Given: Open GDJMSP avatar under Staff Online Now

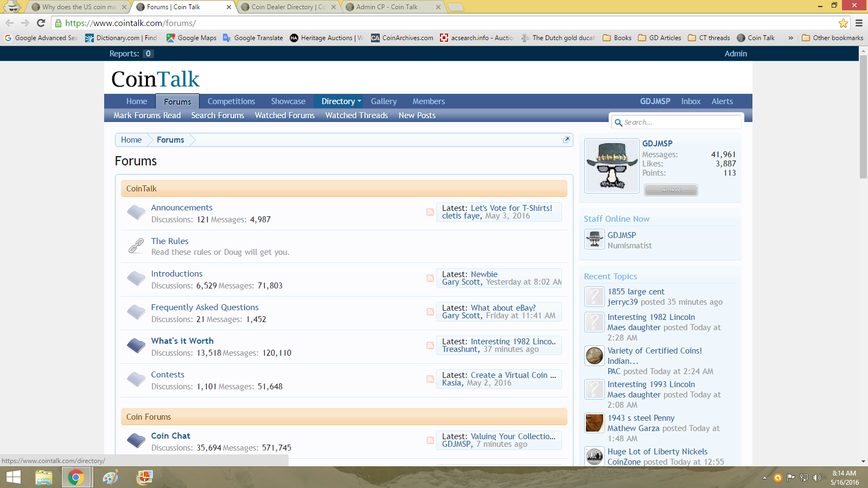Looking at the screenshot, I should (595, 239).
